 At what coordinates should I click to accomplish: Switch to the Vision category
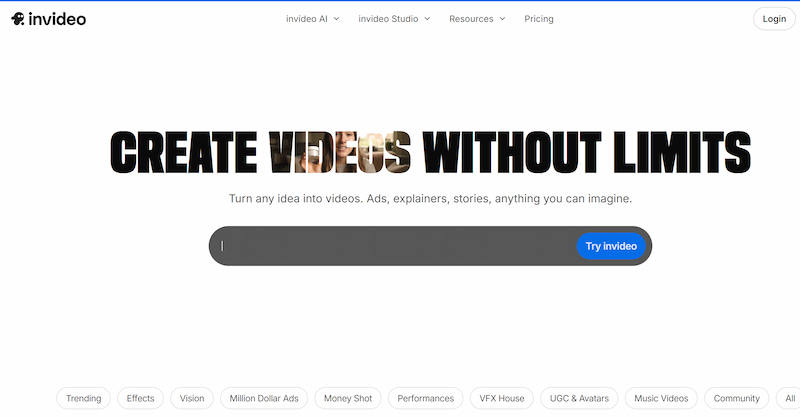tap(192, 398)
